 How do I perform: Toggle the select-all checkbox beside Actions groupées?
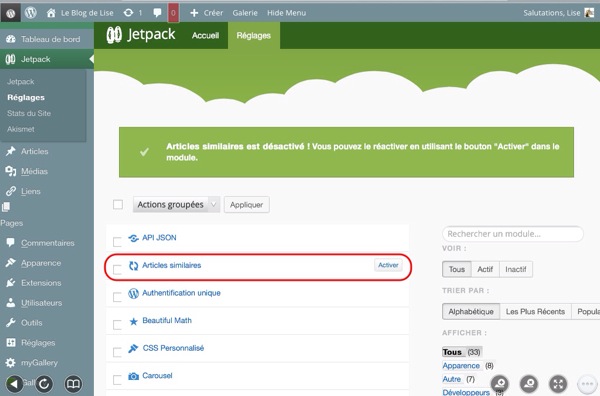tap(118, 205)
